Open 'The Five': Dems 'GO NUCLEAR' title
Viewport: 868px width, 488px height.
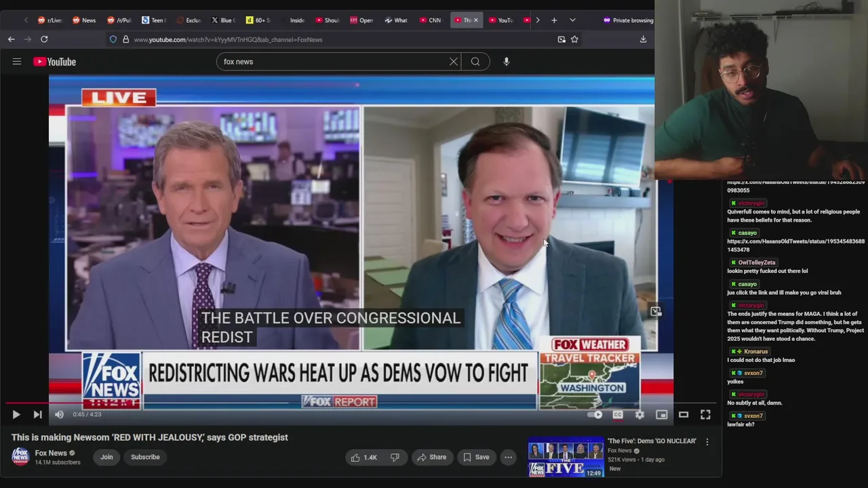[x=652, y=441]
